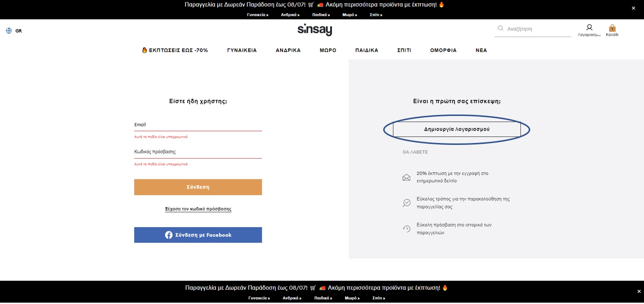
Task: Go to the ΣΠΙΤΙ category
Action: pos(404,50)
